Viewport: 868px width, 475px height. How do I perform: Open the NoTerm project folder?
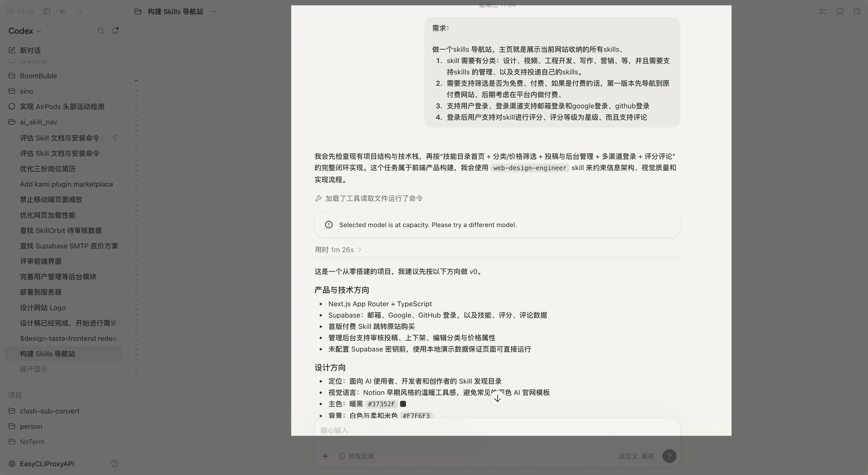[64, 442]
